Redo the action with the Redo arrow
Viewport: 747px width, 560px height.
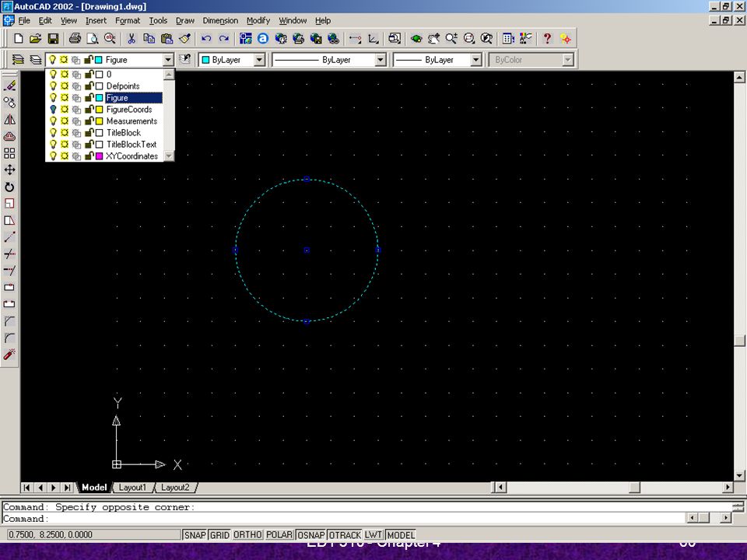(x=223, y=39)
